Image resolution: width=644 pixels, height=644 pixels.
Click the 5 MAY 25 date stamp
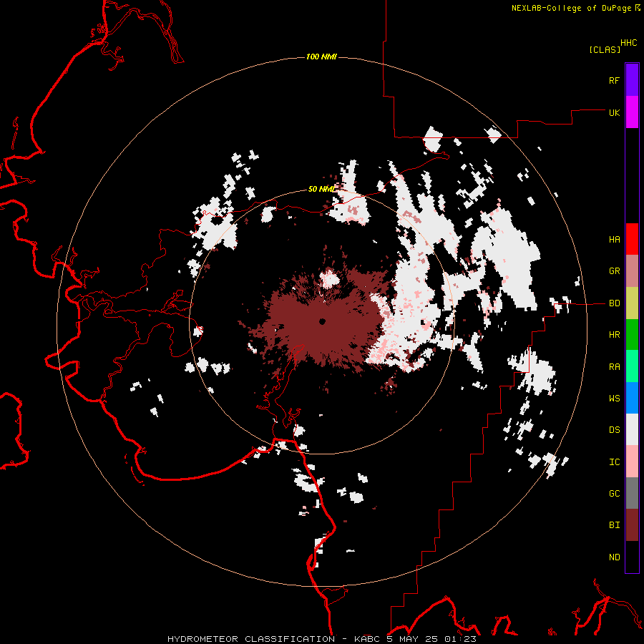pyautogui.click(x=412, y=639)
